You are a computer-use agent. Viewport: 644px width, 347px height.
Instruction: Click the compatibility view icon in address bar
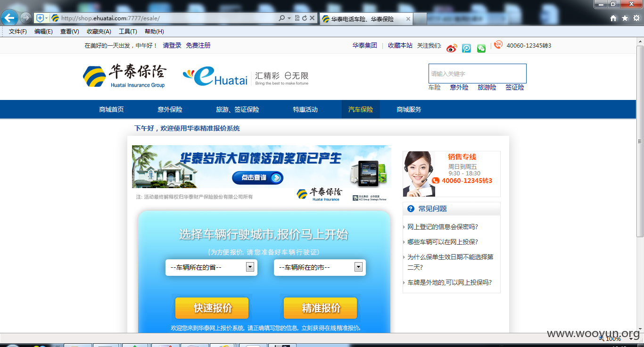tap(297, 18)
